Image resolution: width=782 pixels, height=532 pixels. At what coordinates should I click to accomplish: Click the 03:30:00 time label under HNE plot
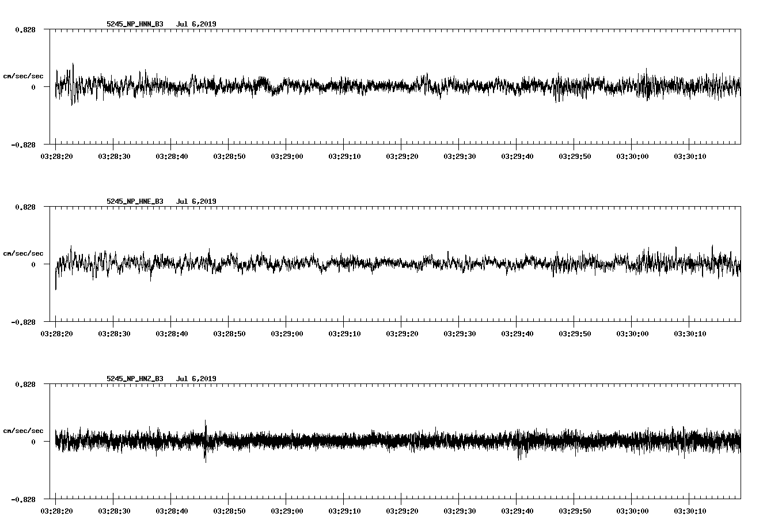click(632, 333)
